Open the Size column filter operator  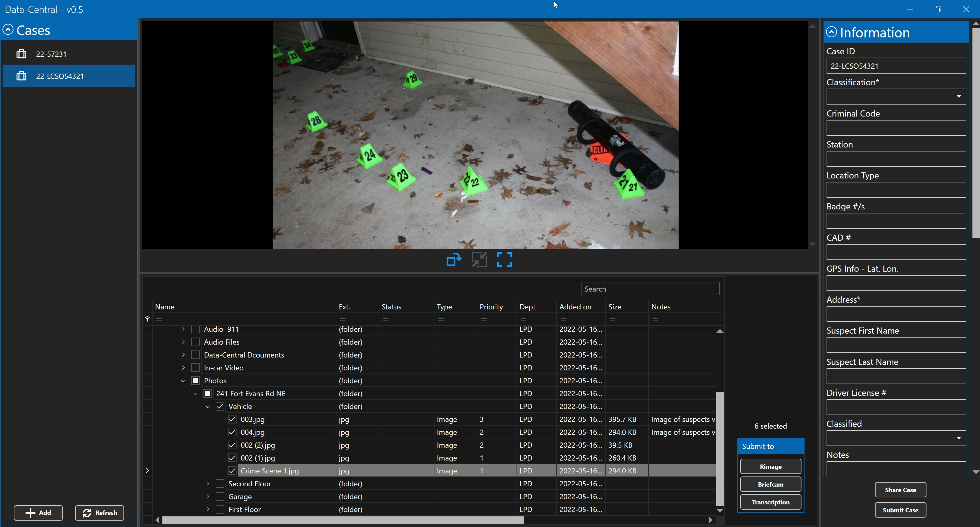[x=613, y=319]
